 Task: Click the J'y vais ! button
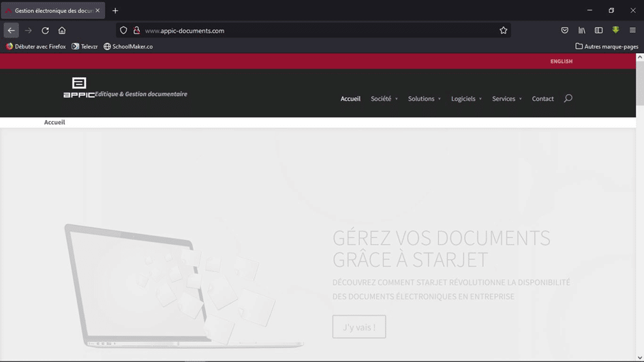(x=359, y=327)
